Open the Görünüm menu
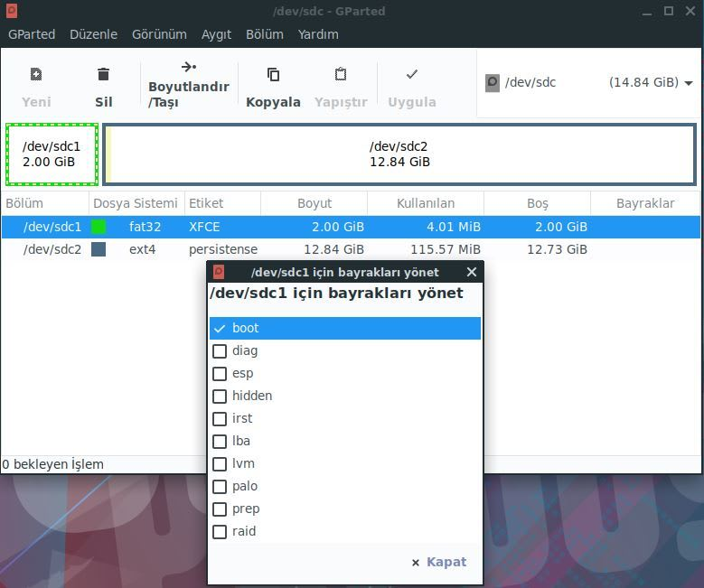Image resolution: width=704 pixels, height=588 pixels. point(159,34)
